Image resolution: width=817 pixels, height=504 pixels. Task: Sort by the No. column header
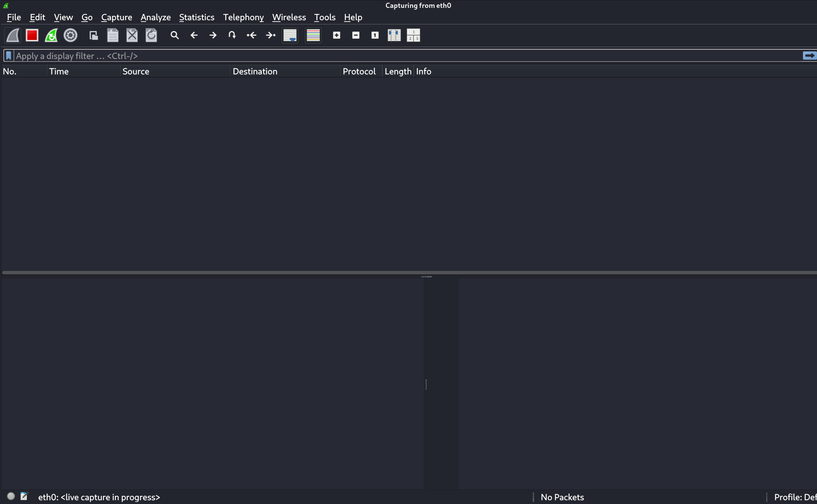point(24,71)
